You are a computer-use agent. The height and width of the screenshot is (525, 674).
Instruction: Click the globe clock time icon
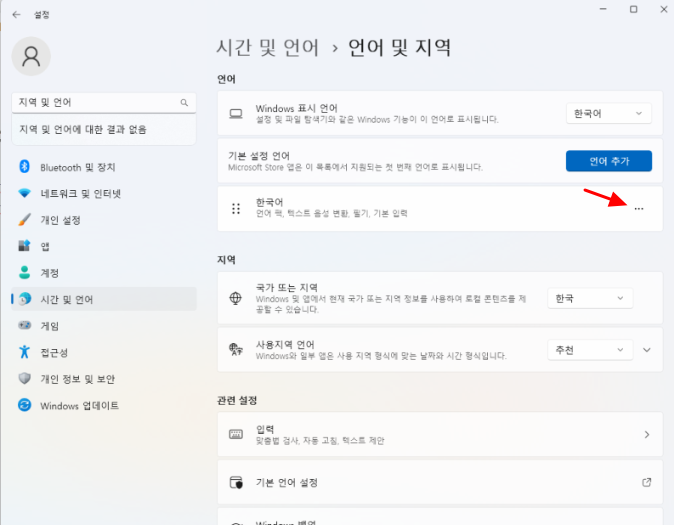(x=25, y=299)
